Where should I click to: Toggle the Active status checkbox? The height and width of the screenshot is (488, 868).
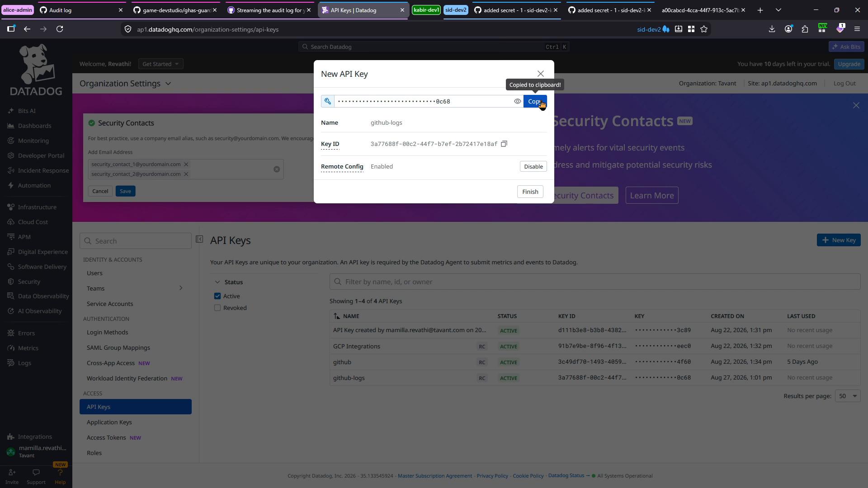(217, 296)
